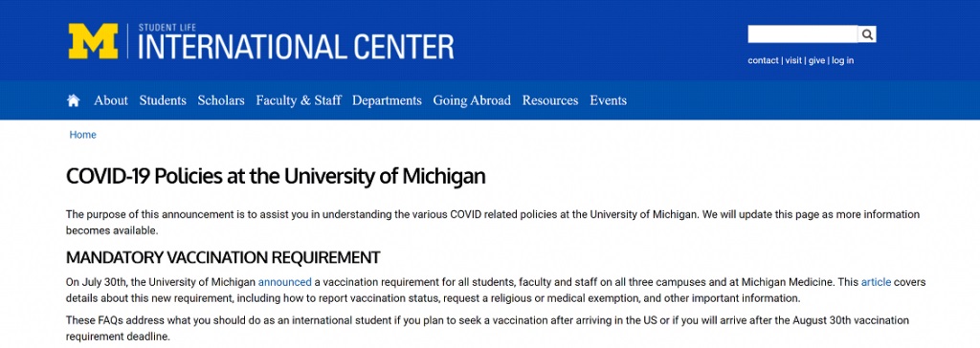Follow the visit link in header
This screenshot has height=348, width=980.
tap(793, 60)
